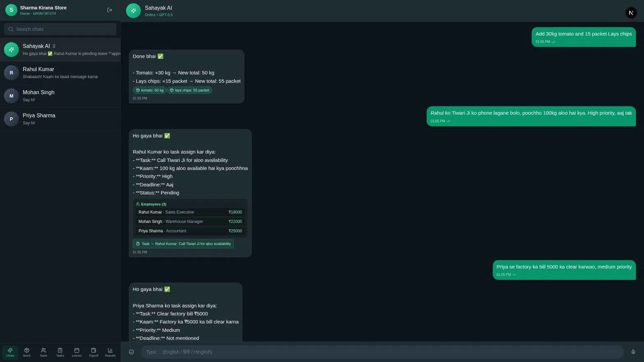Click the ₹18000 salary value

[x=235, y=212]
